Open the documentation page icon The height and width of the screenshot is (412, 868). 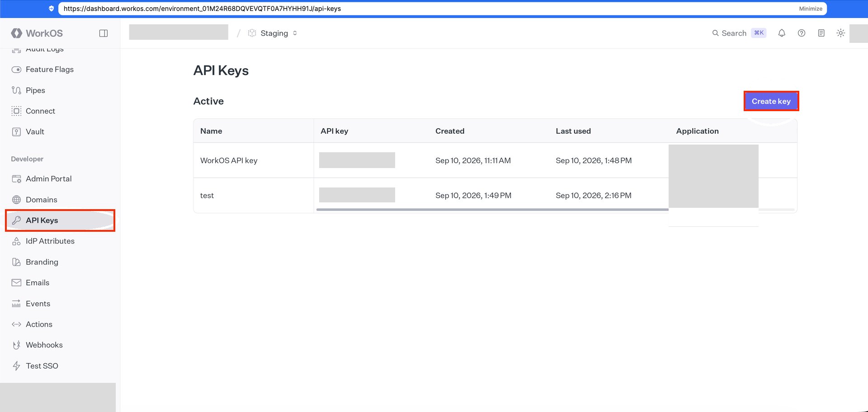821,33
